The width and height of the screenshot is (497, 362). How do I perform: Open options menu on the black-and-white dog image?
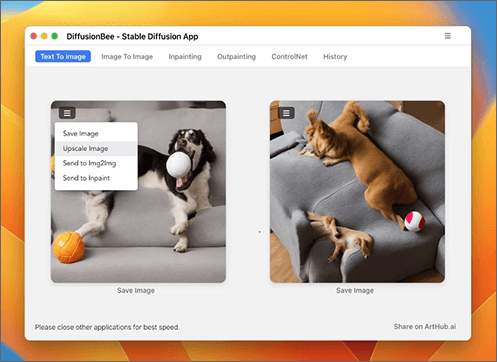67,113
